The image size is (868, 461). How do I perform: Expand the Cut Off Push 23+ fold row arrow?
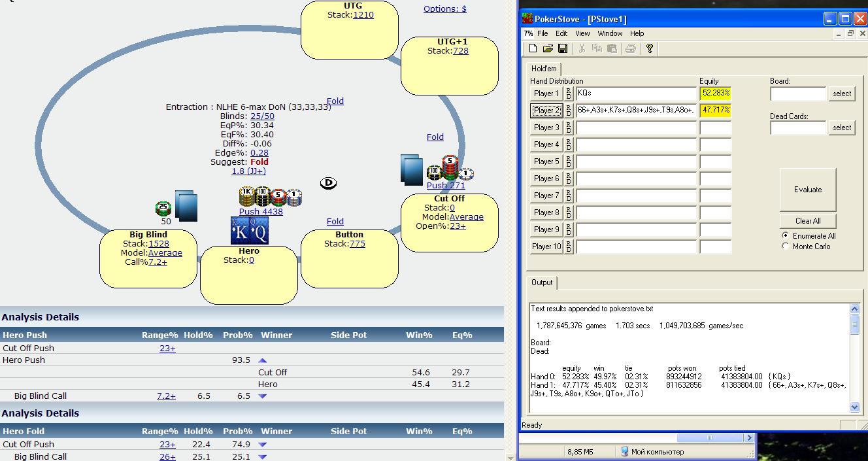click(263, 445)
